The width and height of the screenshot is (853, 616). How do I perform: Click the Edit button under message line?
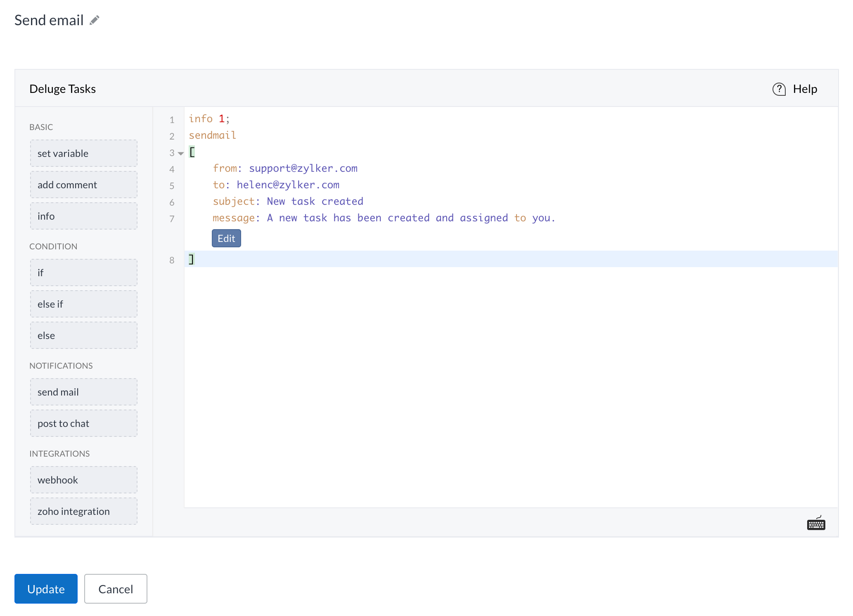click(x=226, y=238)
